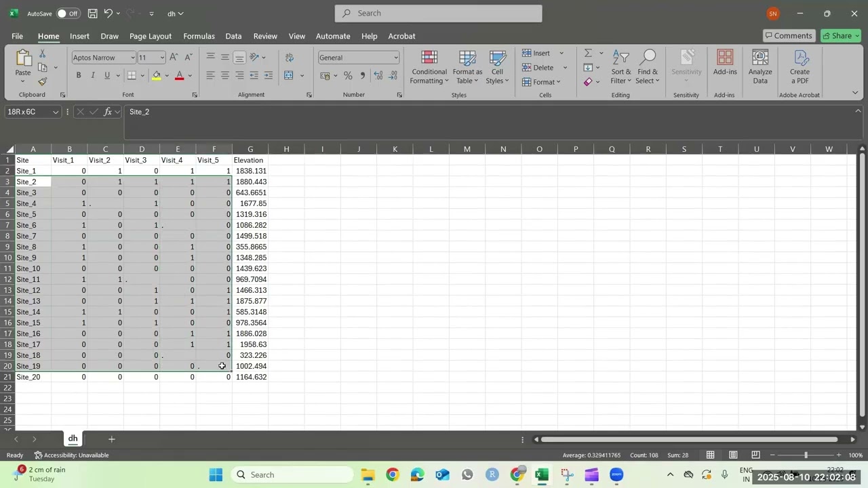Switch to the Insert tab
The image size is (868, 488).
tap(79, 36)
